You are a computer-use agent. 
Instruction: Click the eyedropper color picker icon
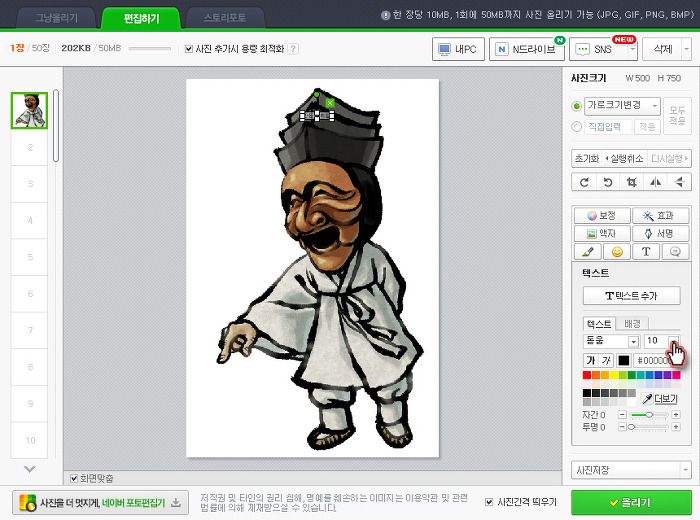pyautogui.click(x=647, y=398)
